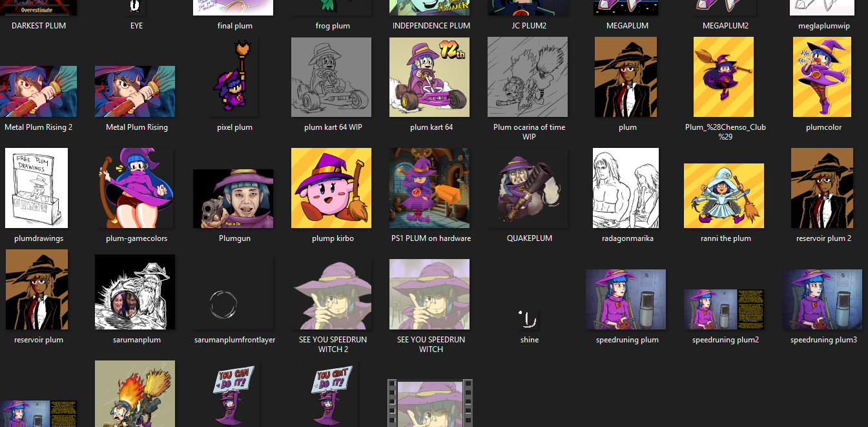868x427 pixels.
Task: Open the plump kirbo thumbnail
Action: [331, 188]
